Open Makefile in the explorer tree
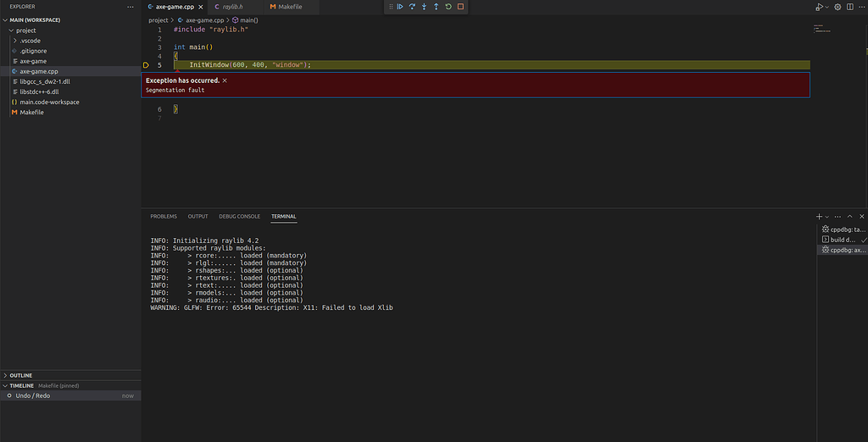The width and height of the screenshot is (868, 442). tap(31, 113)
